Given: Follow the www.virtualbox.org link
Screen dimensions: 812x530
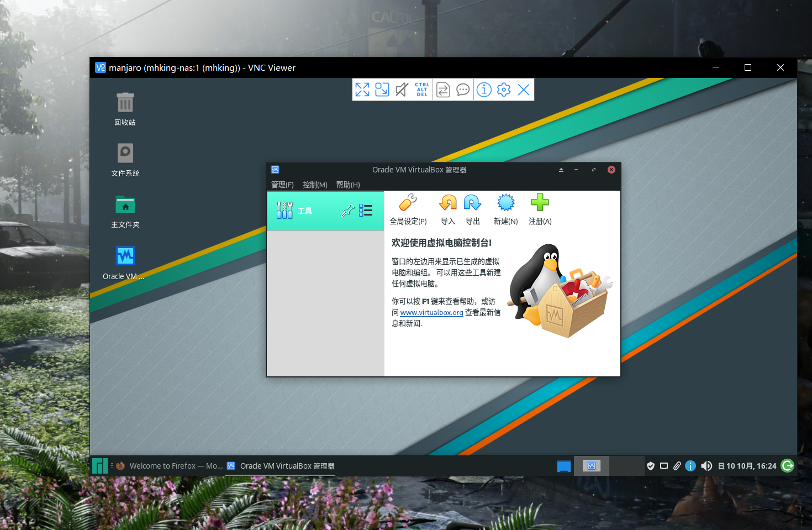Looking at the screenshot, I should [431, 312].
